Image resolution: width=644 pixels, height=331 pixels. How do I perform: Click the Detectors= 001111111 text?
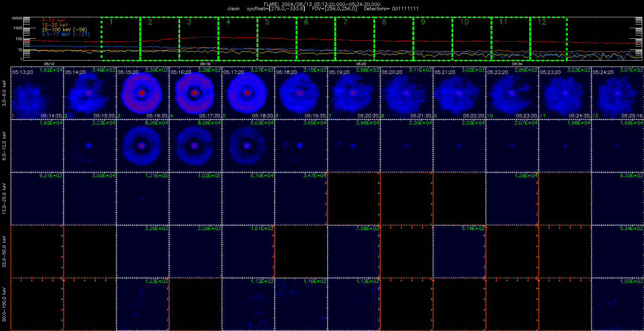[391, 9]
